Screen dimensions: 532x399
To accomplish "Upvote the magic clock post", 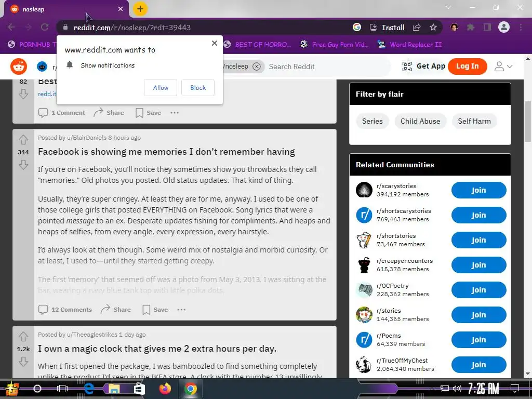I will click(23, 337).
